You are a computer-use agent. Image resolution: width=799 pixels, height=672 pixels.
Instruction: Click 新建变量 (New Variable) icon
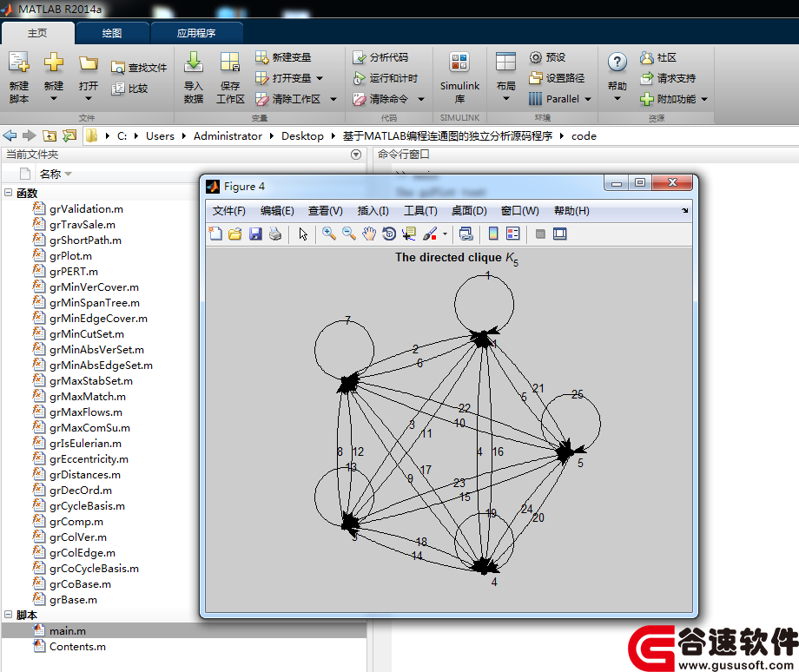click(x=261, y=57)
